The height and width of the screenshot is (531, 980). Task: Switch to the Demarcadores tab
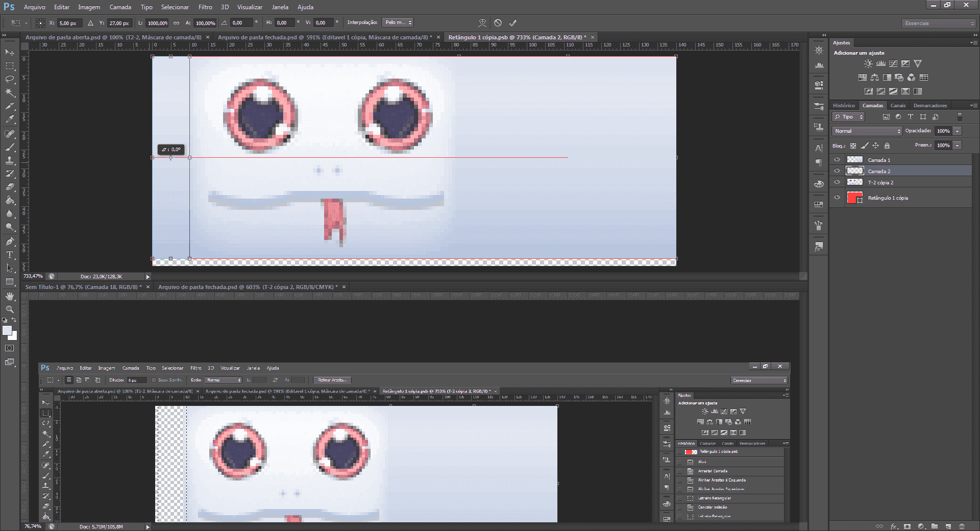click(930, 106)
